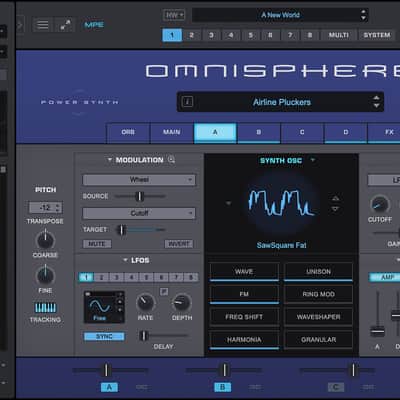Open the MULTI page
Viewport: 400px width, 400px height.
tap(339, 35)
